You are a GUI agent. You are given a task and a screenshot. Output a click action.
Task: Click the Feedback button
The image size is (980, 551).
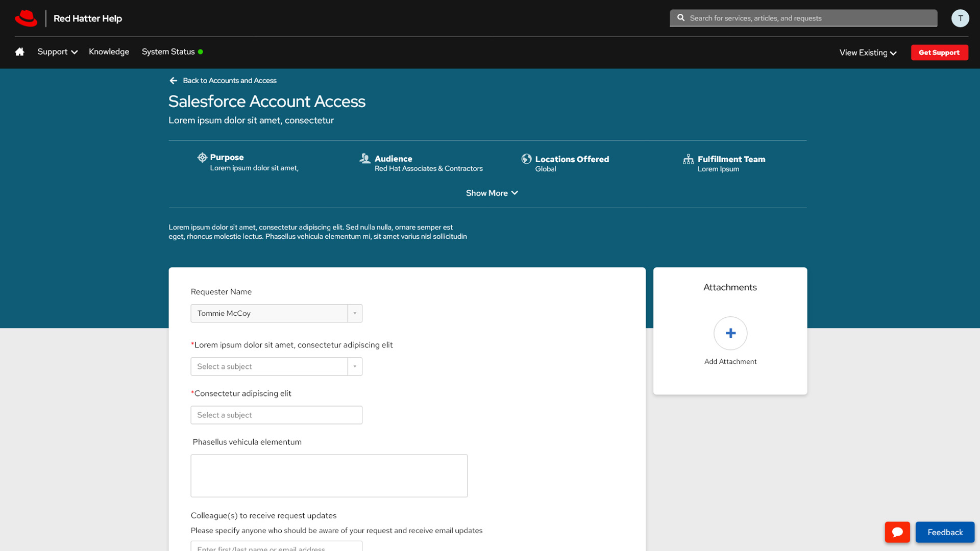point(945,532)
